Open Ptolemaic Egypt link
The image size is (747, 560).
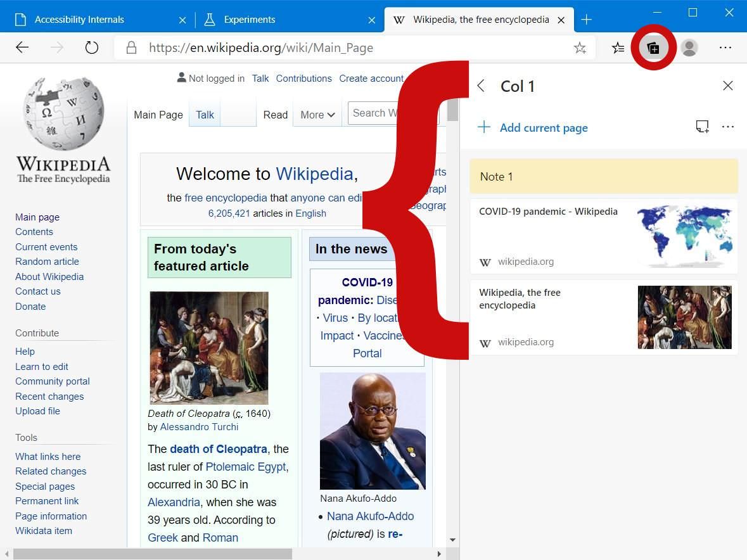coord(246,467)
